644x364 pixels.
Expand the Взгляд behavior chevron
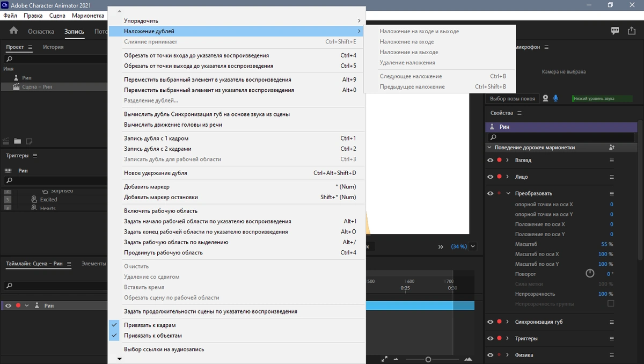[508, 160]
